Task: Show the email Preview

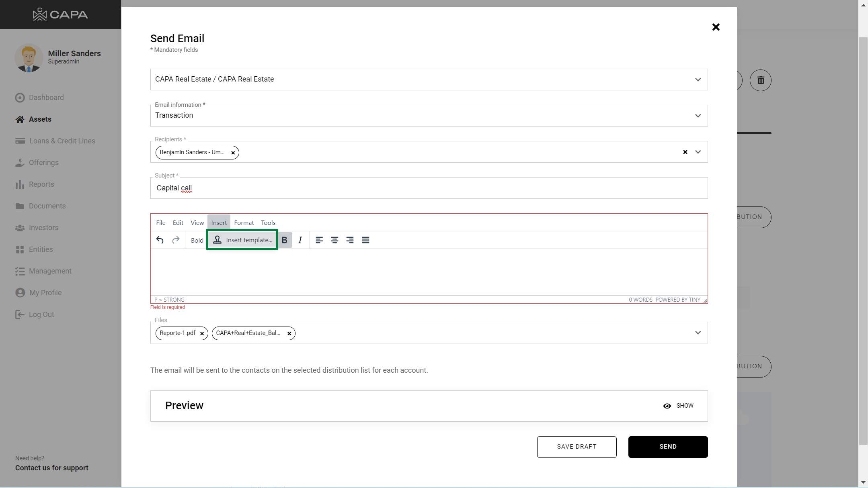Action: click(678, 406)
